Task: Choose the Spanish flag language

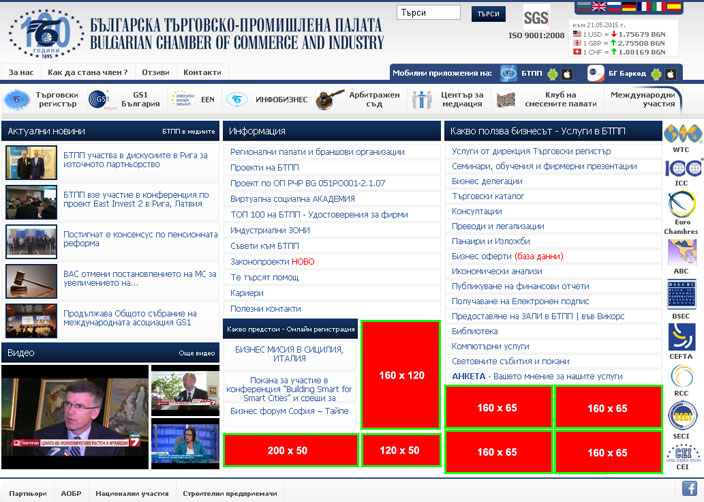Action: click(x=673, y=6)
